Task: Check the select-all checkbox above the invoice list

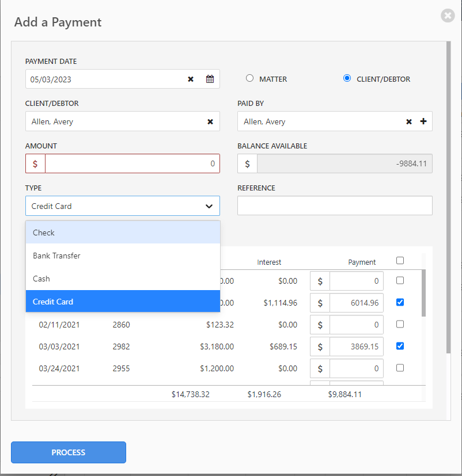Action: coord(400,260)
